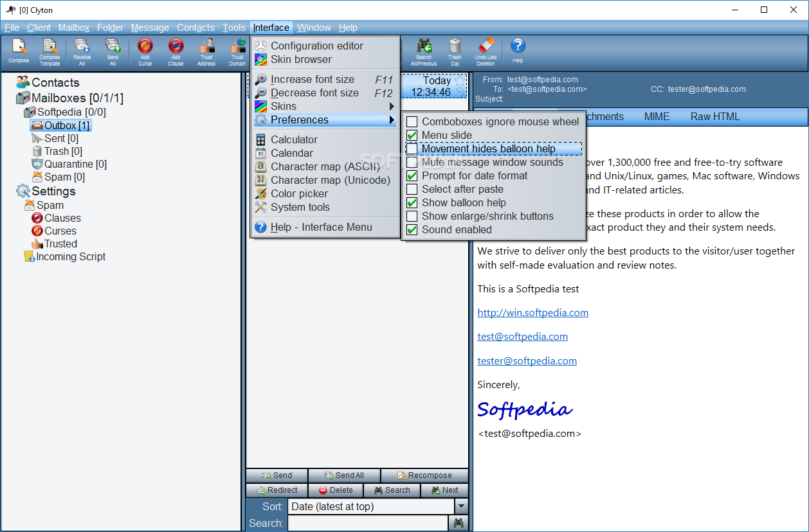Click the Add Curse toolbar icon
809x532 pixels.
click(145, 52)
